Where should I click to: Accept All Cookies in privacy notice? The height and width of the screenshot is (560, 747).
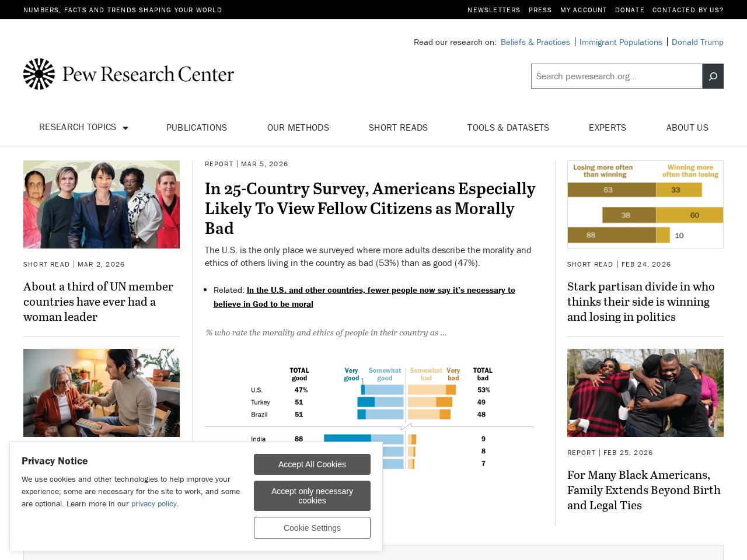312,464
